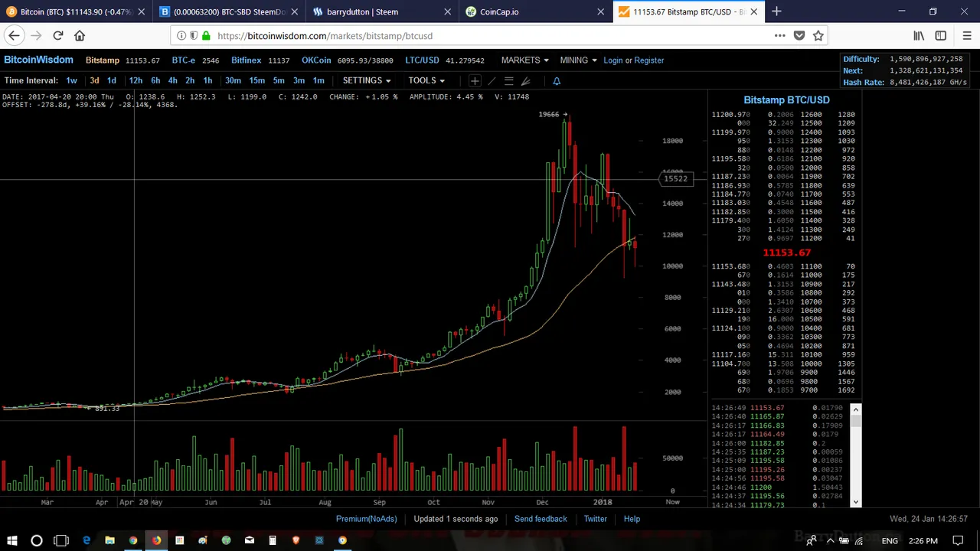980x551 pixels.
Task: Open the Bitstamp market link
Action: click(x=103, y=60)
